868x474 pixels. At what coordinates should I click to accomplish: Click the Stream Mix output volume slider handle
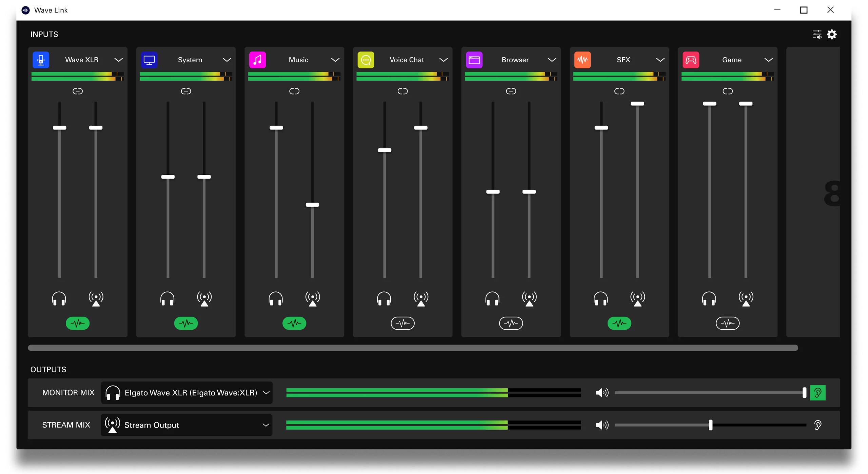click(710, 425)
